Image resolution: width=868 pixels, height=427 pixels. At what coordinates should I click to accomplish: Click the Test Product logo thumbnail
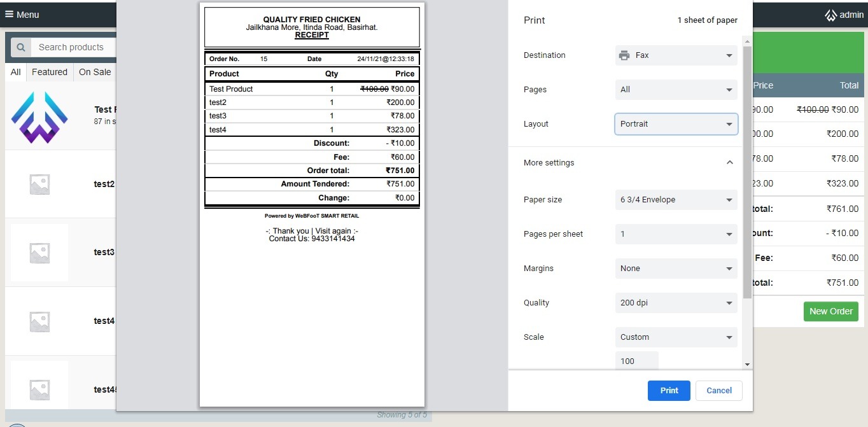(x=39, y=117)
